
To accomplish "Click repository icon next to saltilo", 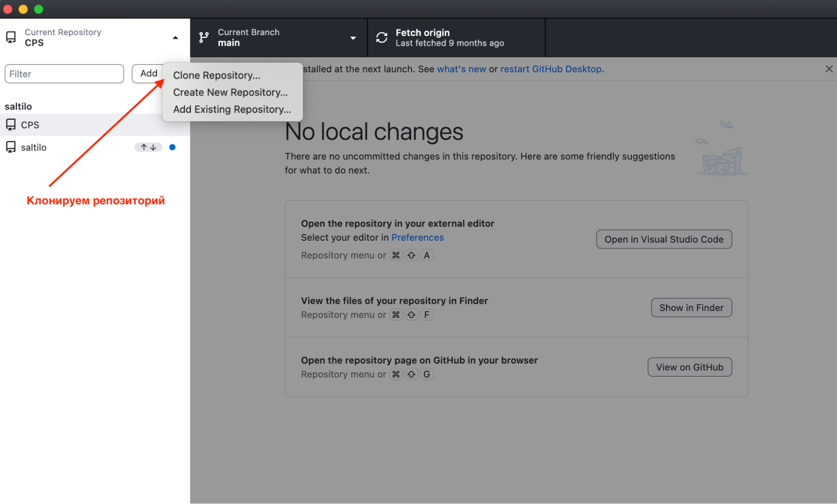I will coord(11,147).
